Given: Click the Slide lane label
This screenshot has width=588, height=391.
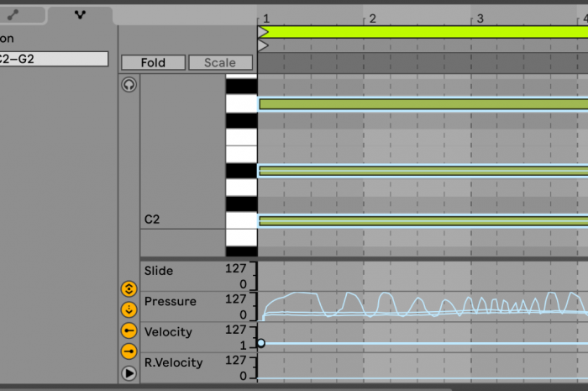Looking at the screenshot, I should point(159,271).
